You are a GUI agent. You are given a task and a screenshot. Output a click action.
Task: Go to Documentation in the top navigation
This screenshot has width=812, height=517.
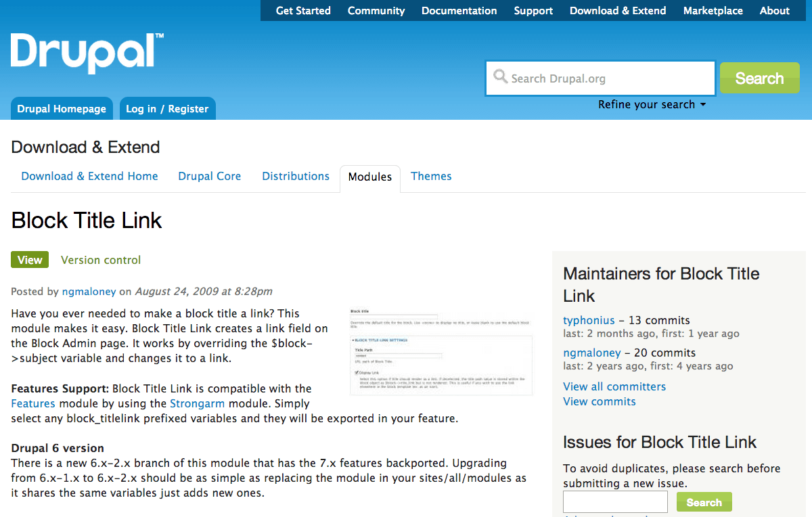pyautogui.click(x=459, y=11)
